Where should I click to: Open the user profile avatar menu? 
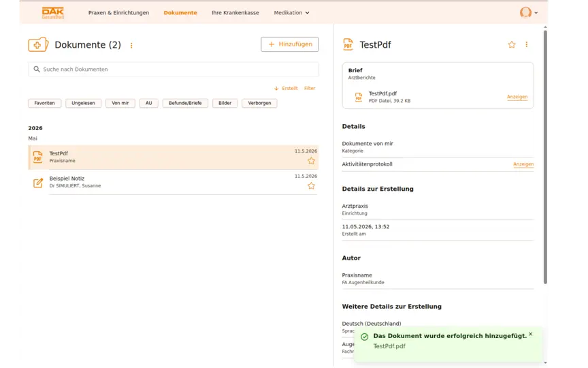pos(525,12)
